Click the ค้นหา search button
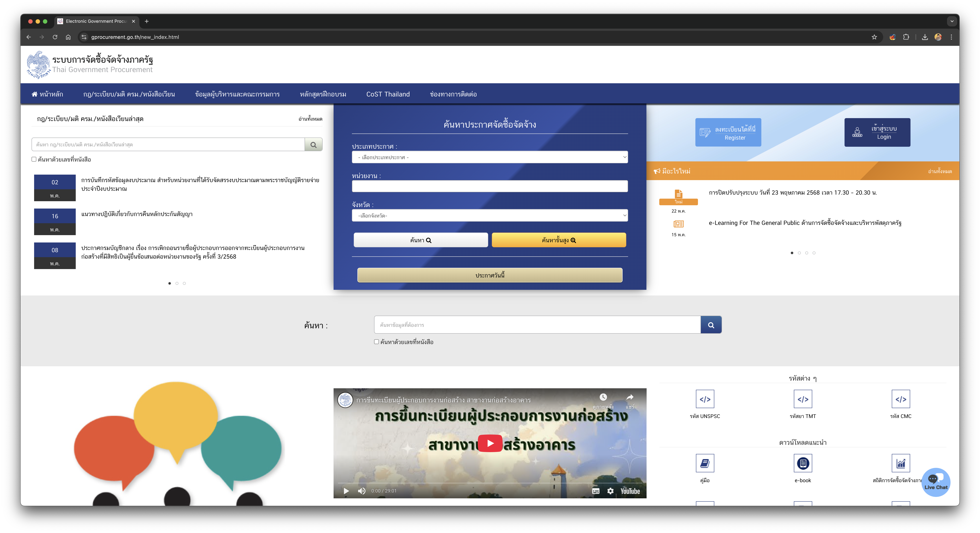This screenshot has height=533, width=980. point(420,240)
